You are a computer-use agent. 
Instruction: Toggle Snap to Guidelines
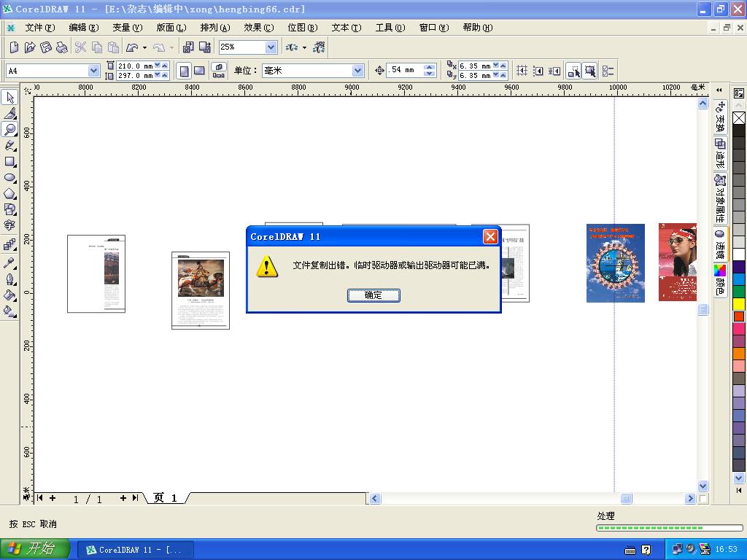click(538, 71)
